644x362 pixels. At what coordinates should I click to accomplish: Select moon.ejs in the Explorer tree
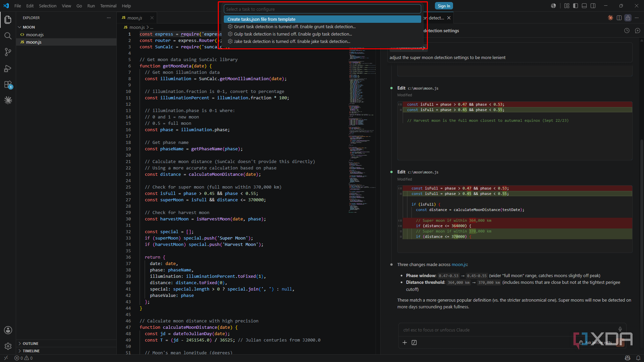[x=66, y=35]
